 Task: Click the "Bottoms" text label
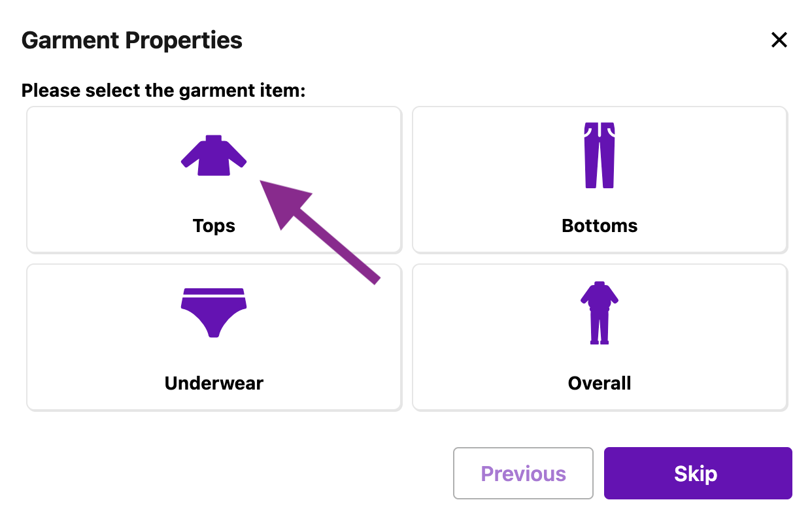pyautogui.click(x=600, y=226)
